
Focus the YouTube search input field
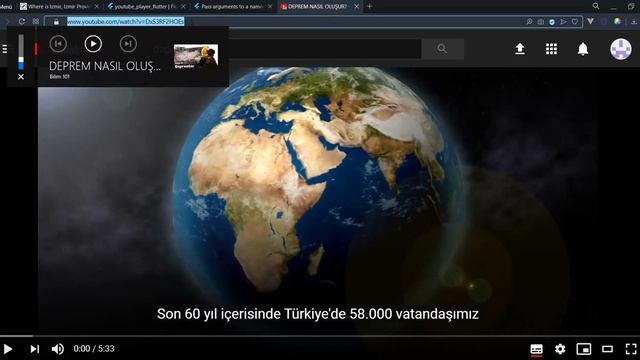324,49
